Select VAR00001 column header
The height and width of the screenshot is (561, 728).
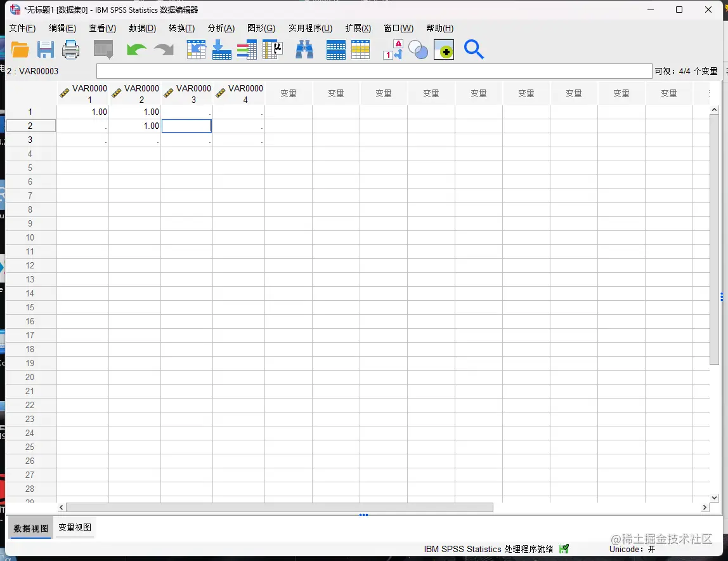(x=83, y=93)
